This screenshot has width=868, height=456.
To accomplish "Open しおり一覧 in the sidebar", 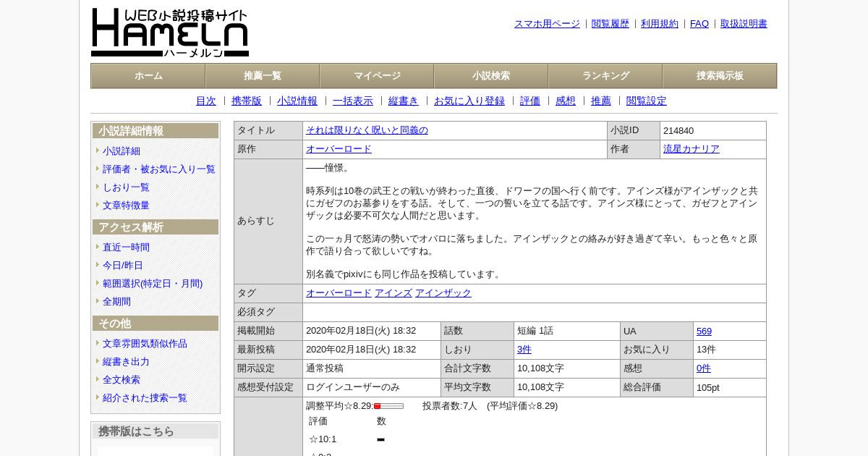I will [x=126, y=187].
